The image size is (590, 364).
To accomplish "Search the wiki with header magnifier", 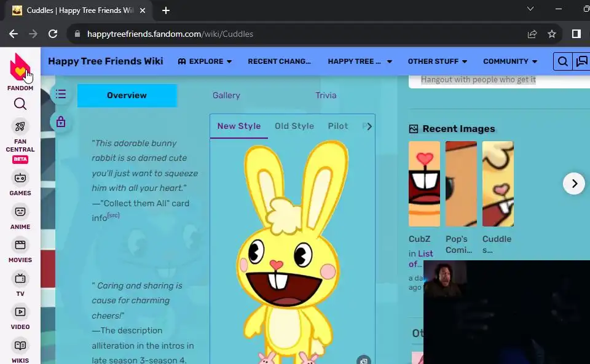I will click(562, 61).
